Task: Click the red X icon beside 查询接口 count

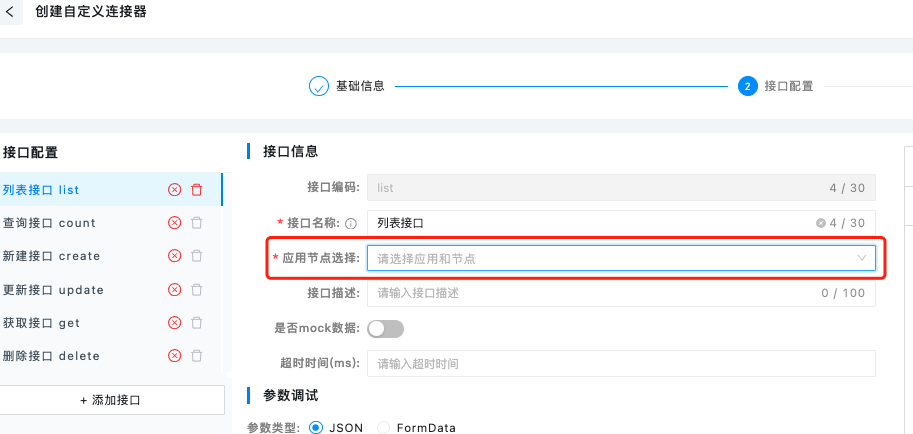Action: [174, 223]
